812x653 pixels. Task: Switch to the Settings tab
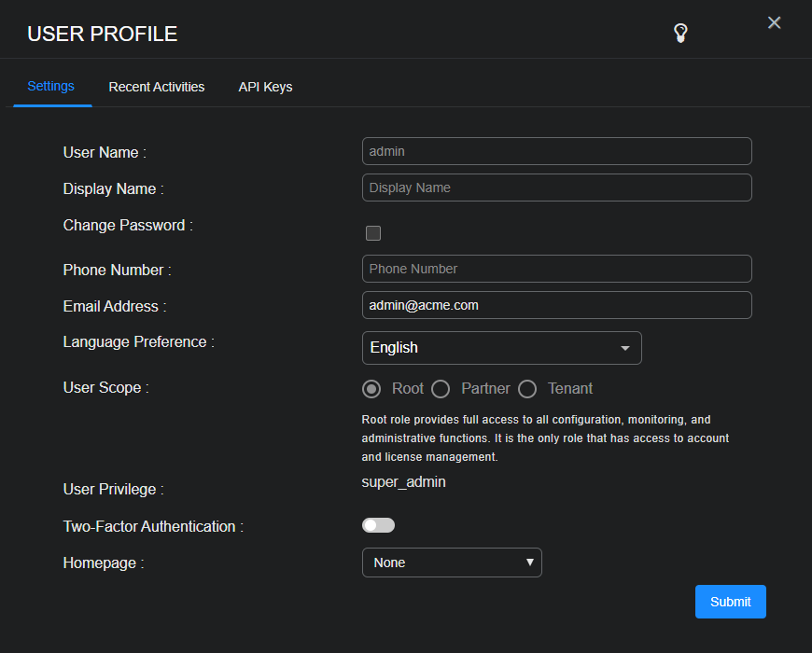tap(51, 87)
